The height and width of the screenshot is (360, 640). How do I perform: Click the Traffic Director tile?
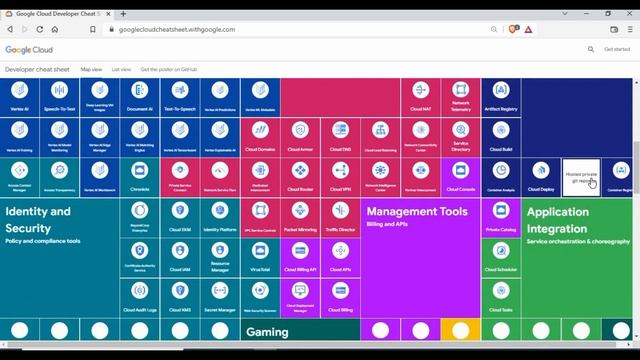click(x=340, y=218)
